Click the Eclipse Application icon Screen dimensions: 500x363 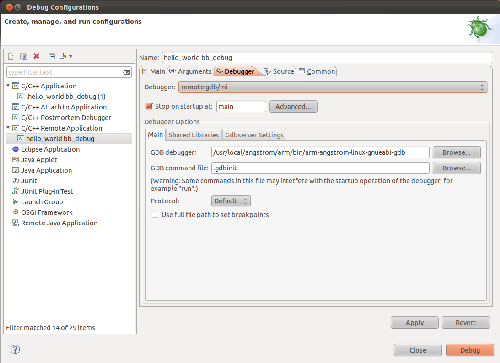click(x=15, y=149)
